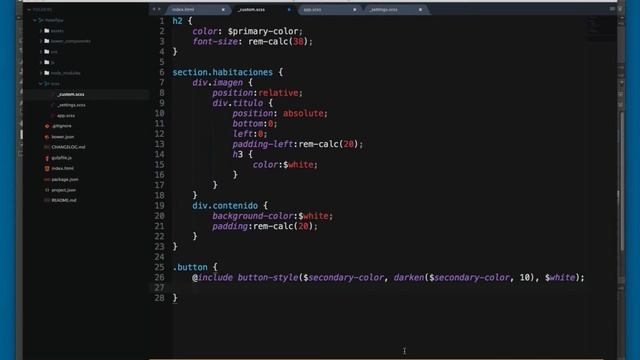640x360 pixels.
Task: Expand the node_modules folder arrow
Action: (41, 73)
